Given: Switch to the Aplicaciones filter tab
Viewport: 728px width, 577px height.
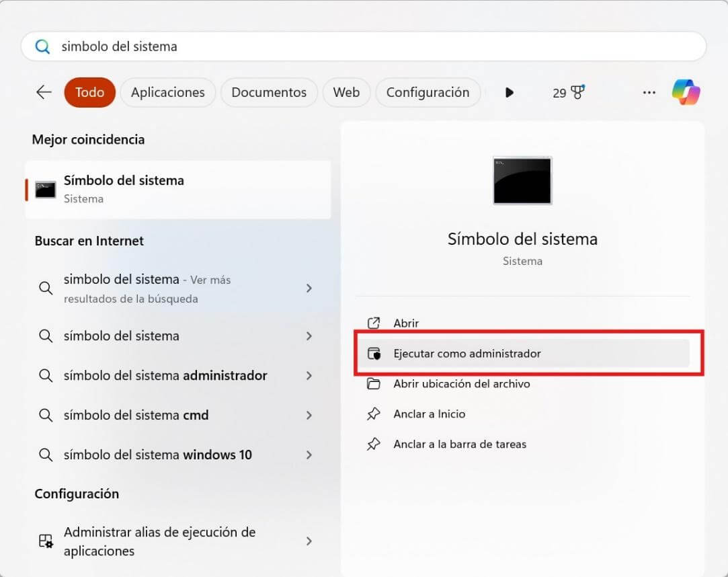Looking at the screenshot, I should click(x=167, y=92).
